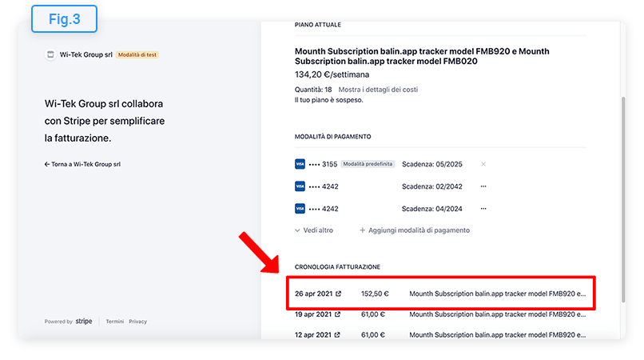Open options menu for card expiring 02/2042
This screenshot has width=644, height=360.
483,186
